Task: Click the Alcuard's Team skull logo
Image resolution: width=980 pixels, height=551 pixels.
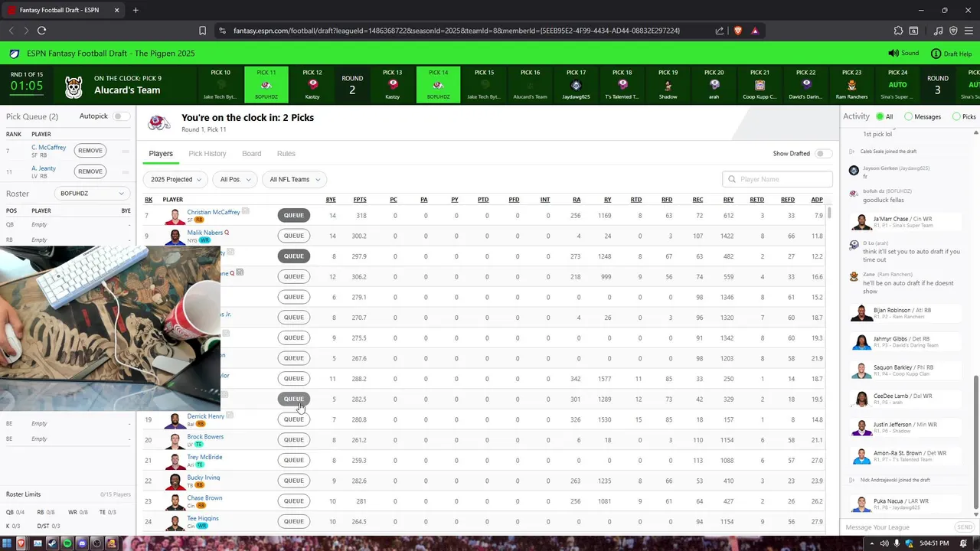Action: click(73, 86)
